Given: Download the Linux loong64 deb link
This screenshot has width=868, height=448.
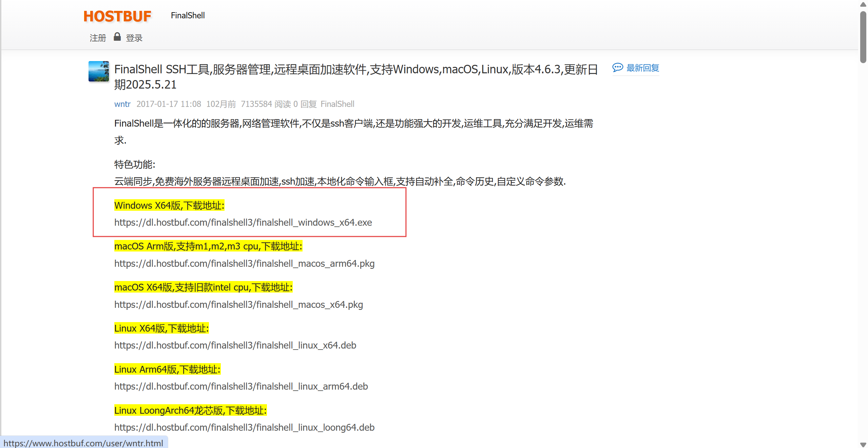Looking at the screenshot, I should (x=244, y=428).
